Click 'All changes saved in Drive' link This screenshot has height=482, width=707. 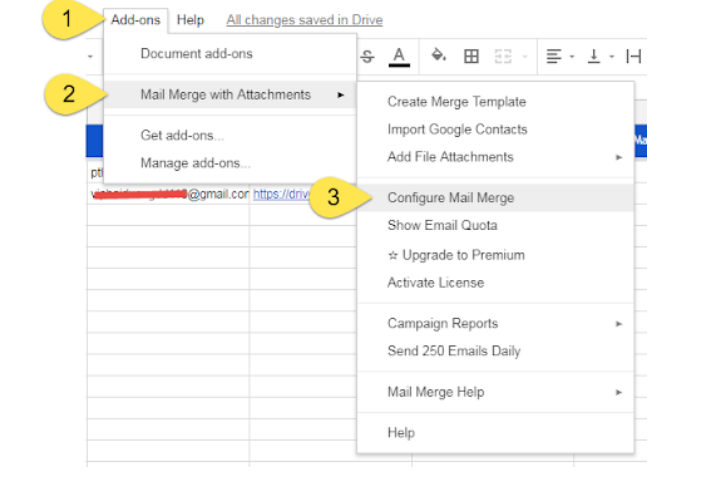[x=304, y=20]
